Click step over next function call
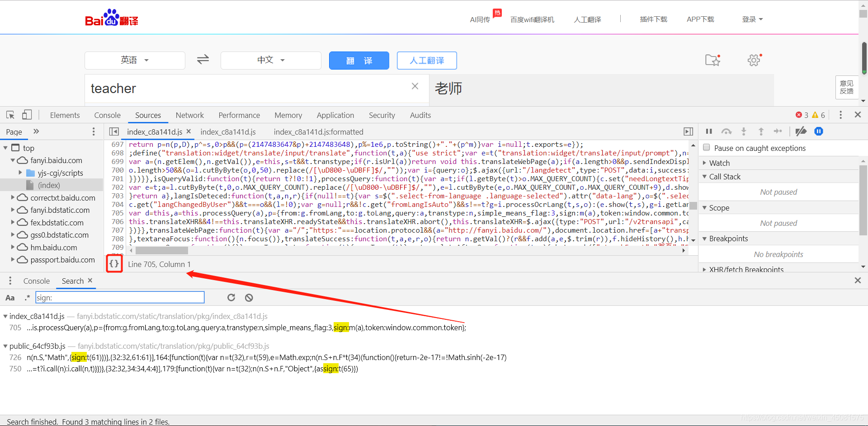Image resolution: width=868 pixels, height=426 pixels. tap(726, 131)
